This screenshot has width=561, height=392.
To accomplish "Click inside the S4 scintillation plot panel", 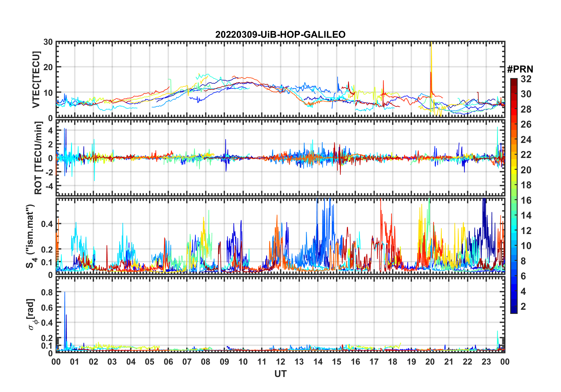I will (280, 236).
